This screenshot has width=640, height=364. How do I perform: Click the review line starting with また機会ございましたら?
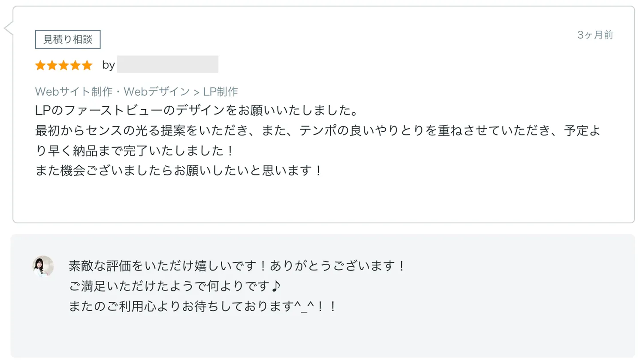point(178,171)
